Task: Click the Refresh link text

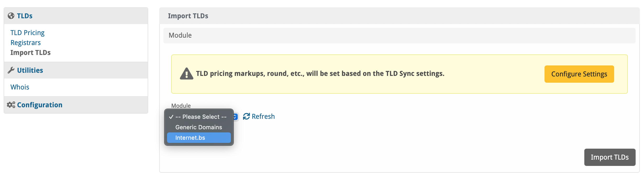Action: pos(263,116)
